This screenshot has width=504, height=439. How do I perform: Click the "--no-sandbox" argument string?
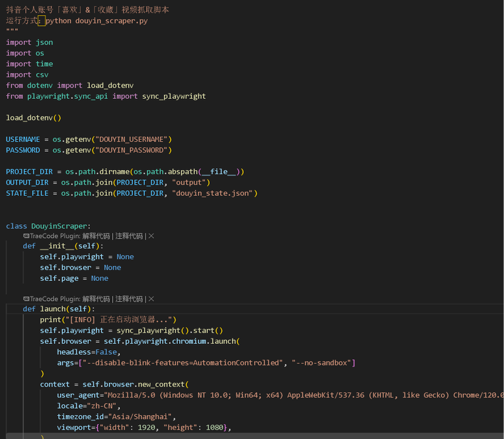click(321, 363)
